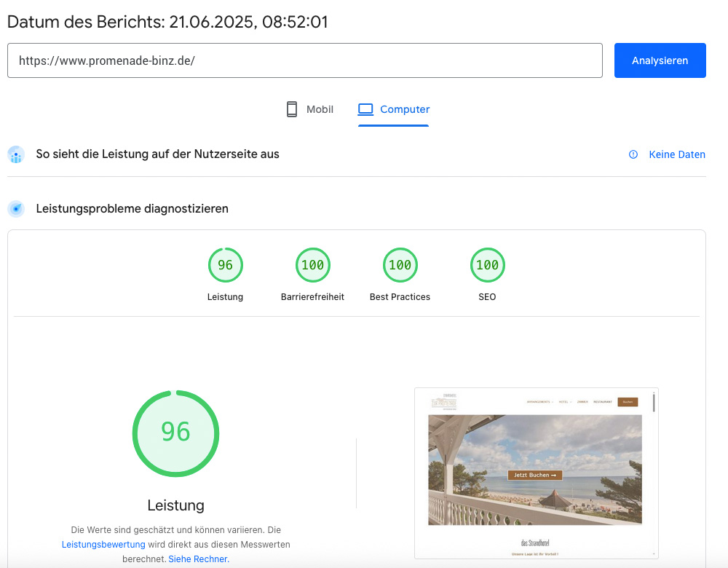728x568 pixels.
Task: Click 'Datum des Berichts' heading text
Action: (167, 22)
